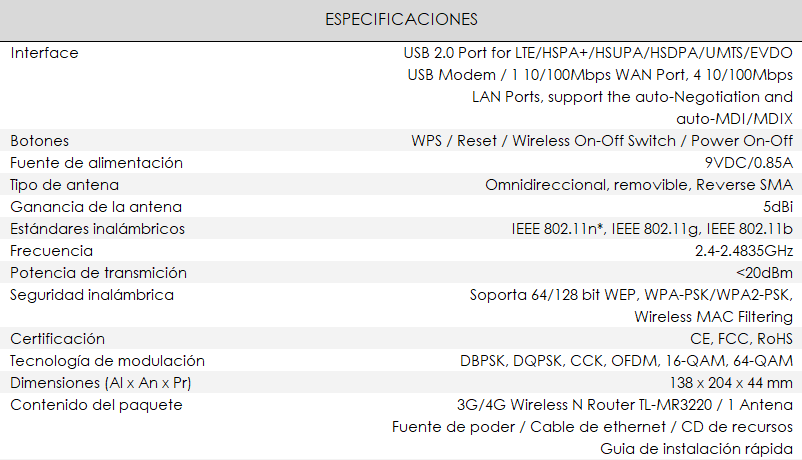The height and width of the screenshot is (460, 802).
Task: Select the Interface row label
Action: pyautogui.click(x=44, y=53)
